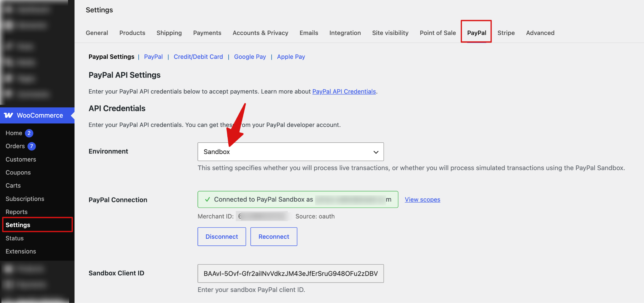Viewport: 644px width, 303px height.
Task: Click the Reconnect button
Action: (x=274, y=237)
